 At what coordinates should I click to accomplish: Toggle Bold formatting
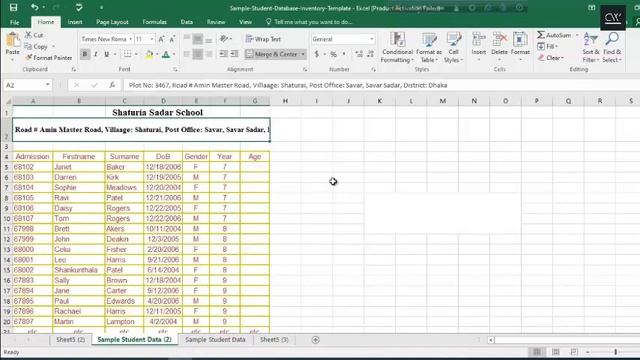(85, 54)
